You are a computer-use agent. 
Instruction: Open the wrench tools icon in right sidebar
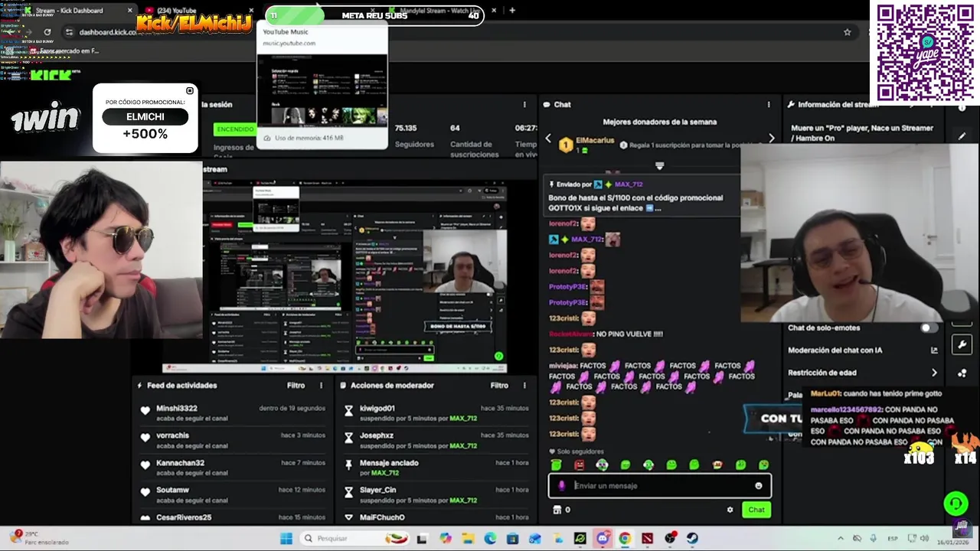point(962,345)
